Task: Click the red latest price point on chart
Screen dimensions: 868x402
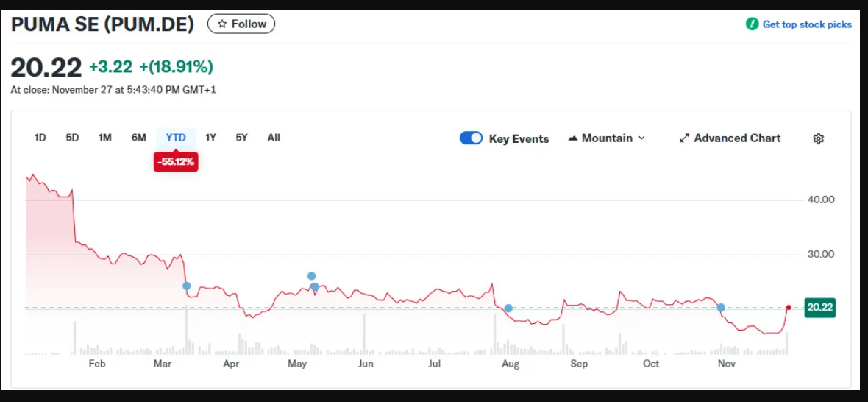Action: point(789,307)
